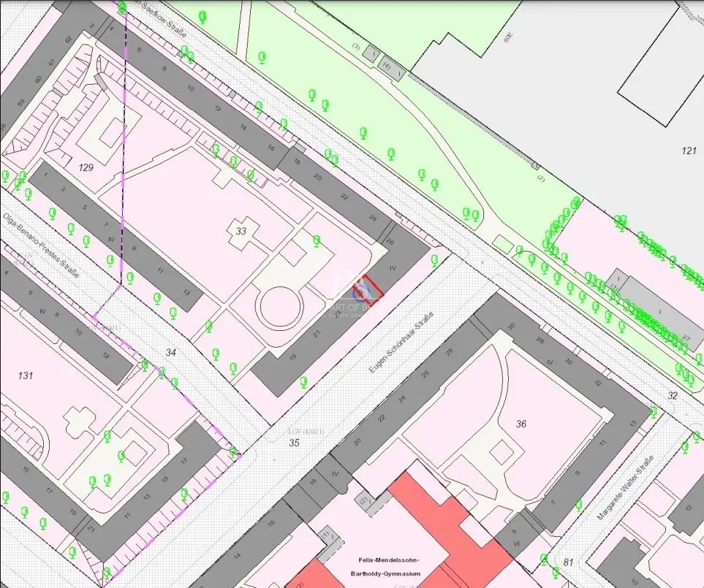Click parcel number 34 on the street
This screenshot has height=588, width=704.
pyautogui.click(x=170, y=353)
